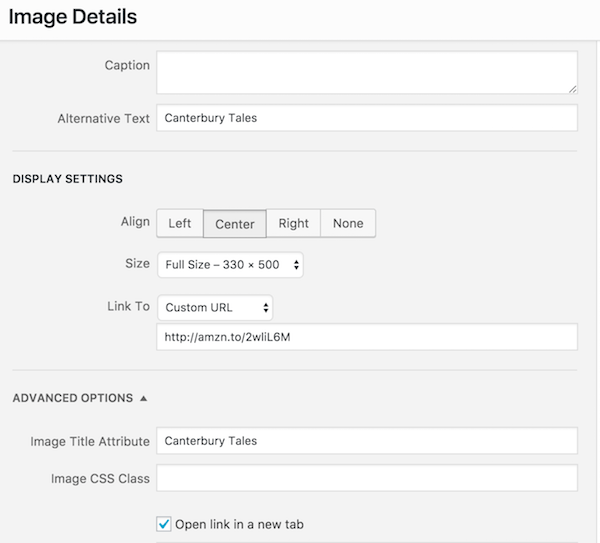
Task: Open the Size dropdown showing Full Size
Action: [x=230, y=265]
